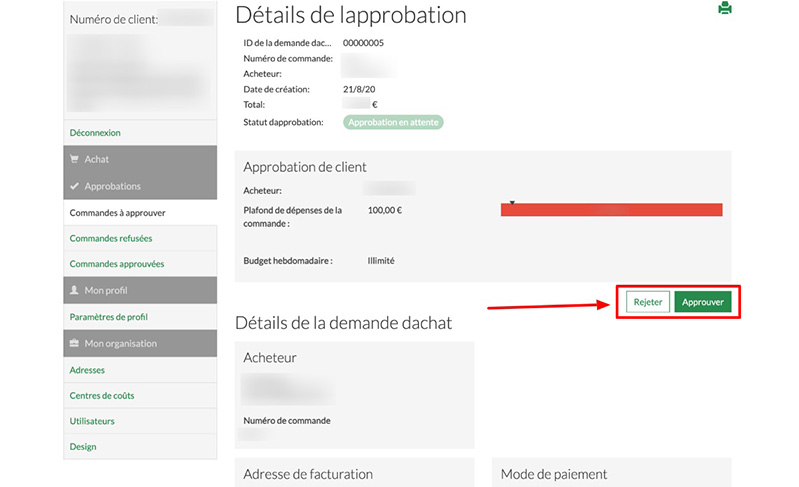Click the green print icon
Screen dimensions: 799x487
[x=725, y=9]
